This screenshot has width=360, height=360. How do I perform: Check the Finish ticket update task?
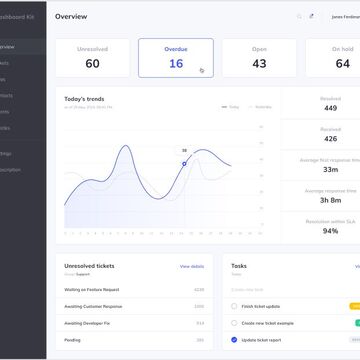point(234,306)
